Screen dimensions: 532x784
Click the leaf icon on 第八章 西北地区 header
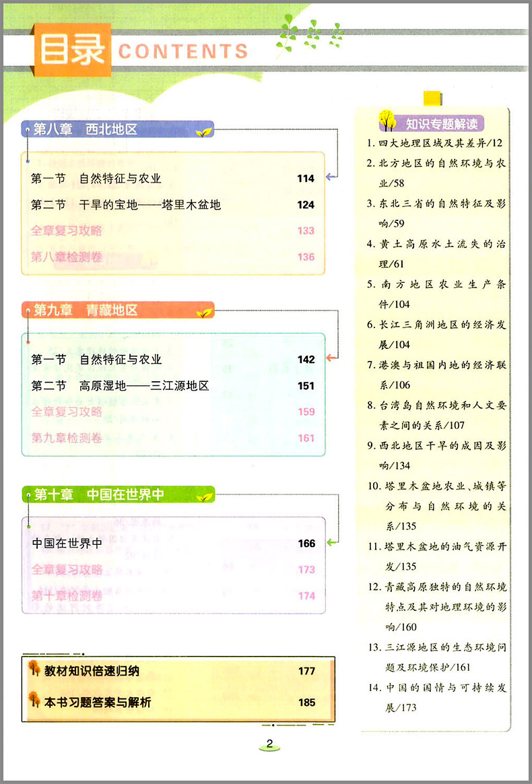click(x=203, y=132)
